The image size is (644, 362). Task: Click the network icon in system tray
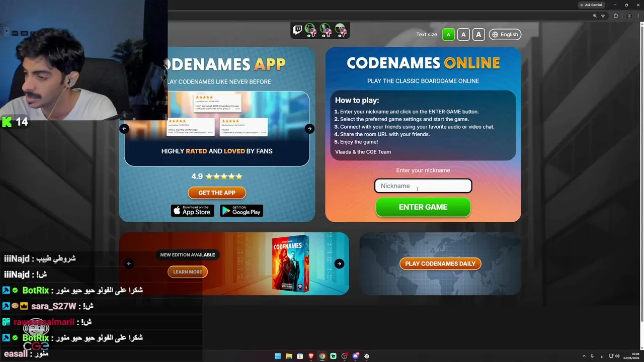tap(611, 356)
